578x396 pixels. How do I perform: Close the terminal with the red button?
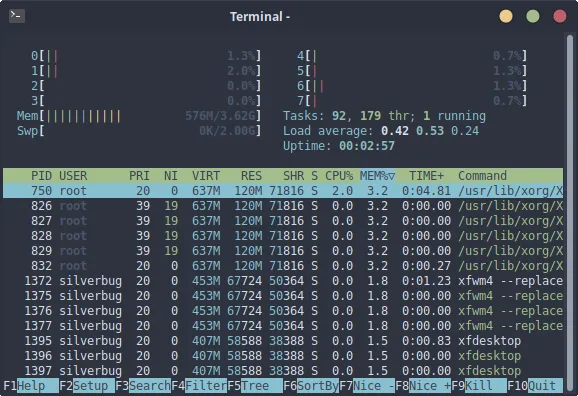pyautogui.click(x=560, y=16)
